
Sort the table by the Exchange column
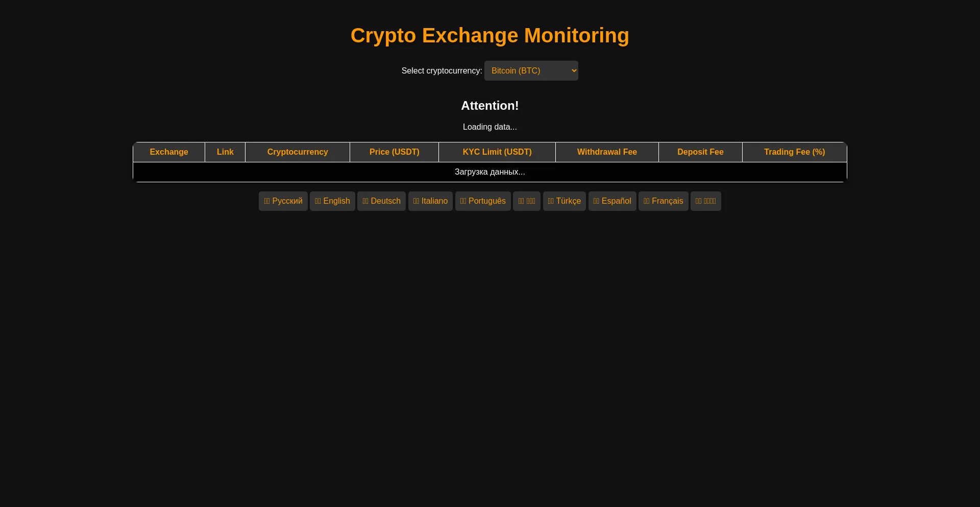click(168, 152)
